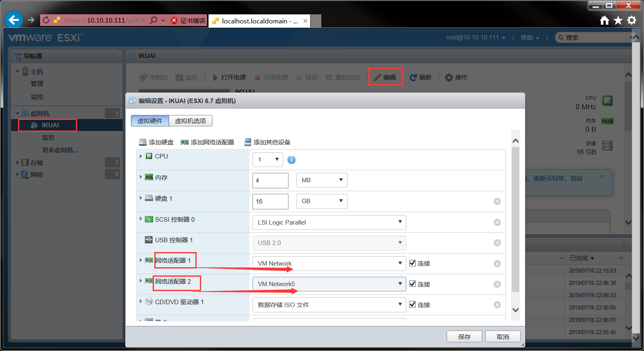Collapse the 导航器 navigator panel icon

(x=115, y=56)
